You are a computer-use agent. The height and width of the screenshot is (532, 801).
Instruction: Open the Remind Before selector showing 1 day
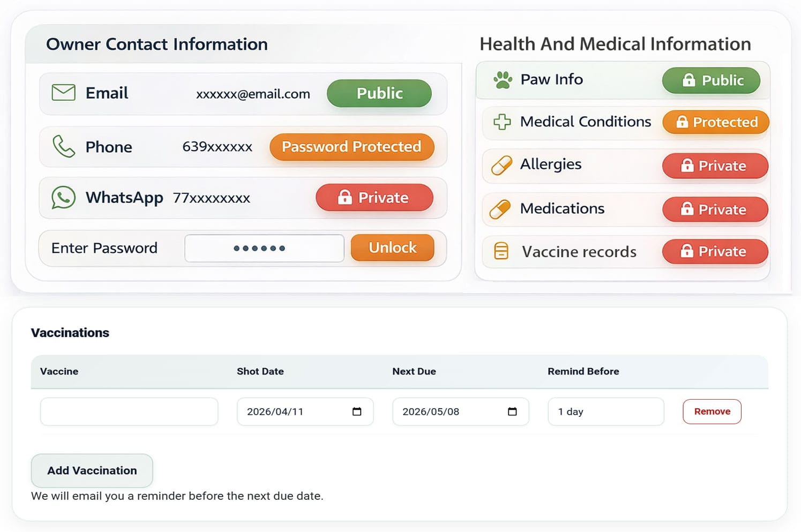pyautogui.click(x=605, y=411)
